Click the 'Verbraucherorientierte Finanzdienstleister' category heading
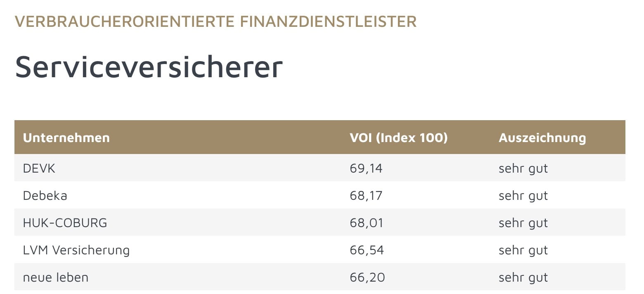This screenshot has height=294, width=644. point(215,21)
